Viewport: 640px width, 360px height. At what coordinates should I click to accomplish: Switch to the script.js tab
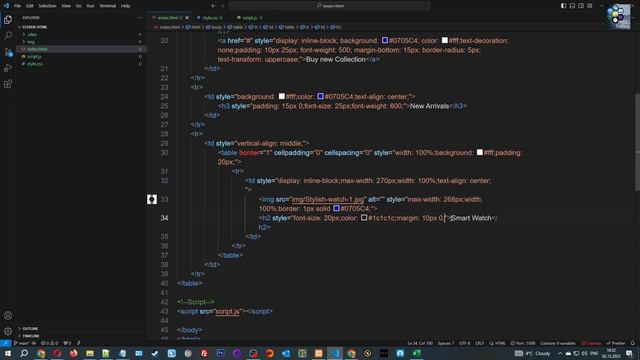249,18
